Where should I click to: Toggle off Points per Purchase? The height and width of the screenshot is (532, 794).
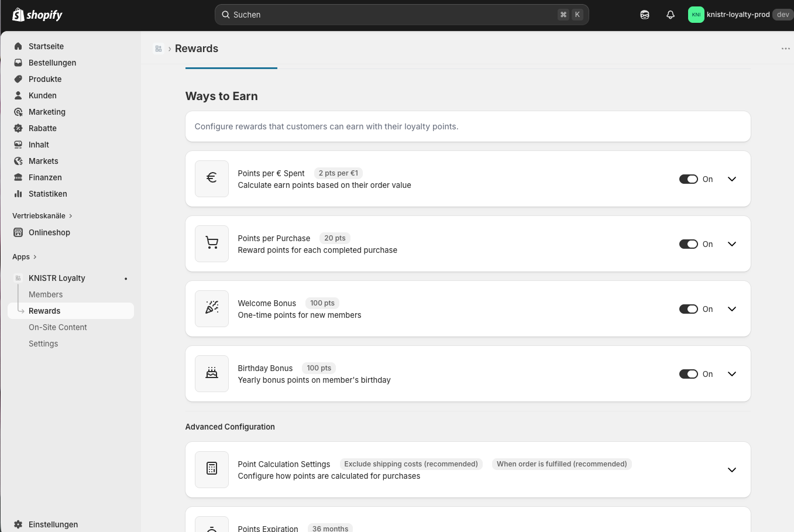coord(689,244)
